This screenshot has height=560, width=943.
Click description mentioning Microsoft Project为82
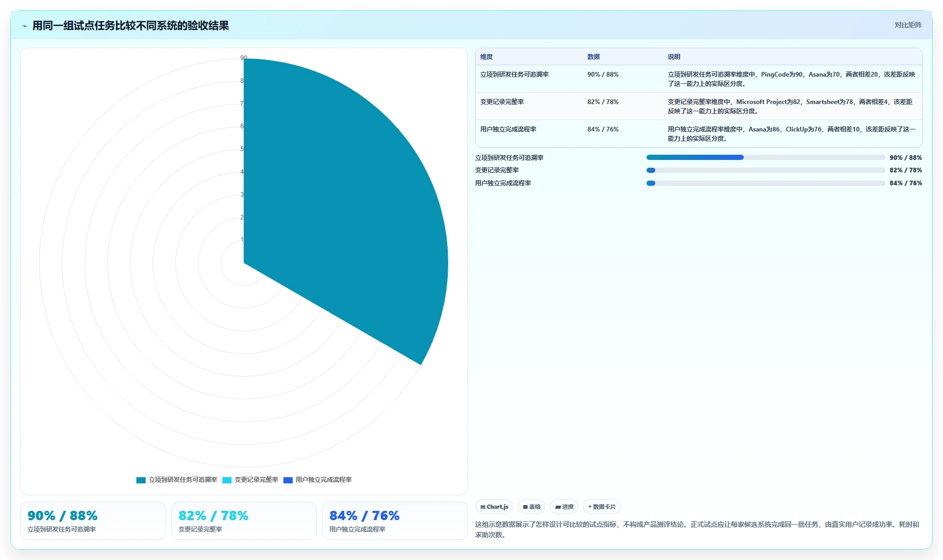pos(790,107)
